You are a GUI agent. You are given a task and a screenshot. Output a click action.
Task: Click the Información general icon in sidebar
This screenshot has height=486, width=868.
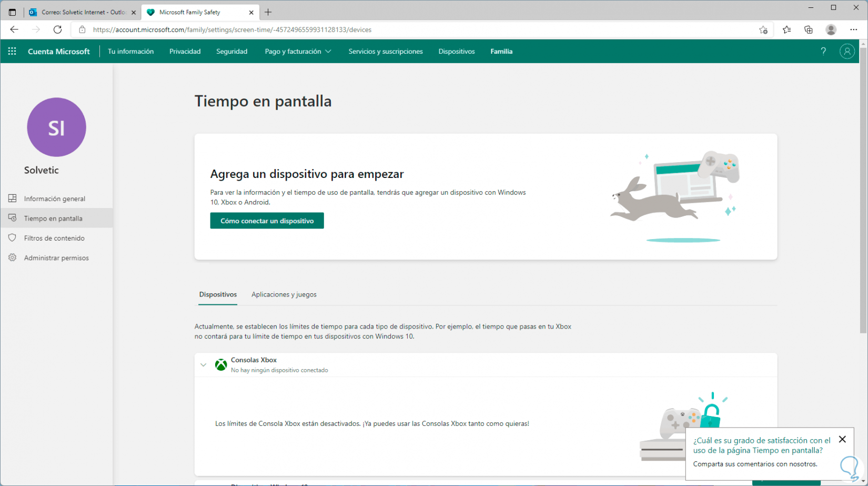pyautogui.click(x=13, y=199)
